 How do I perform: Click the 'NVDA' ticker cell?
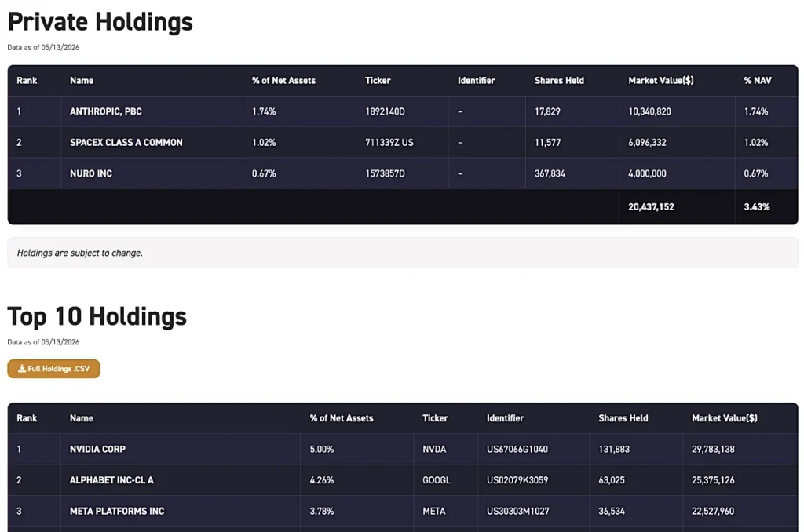(x=434, y=449)
